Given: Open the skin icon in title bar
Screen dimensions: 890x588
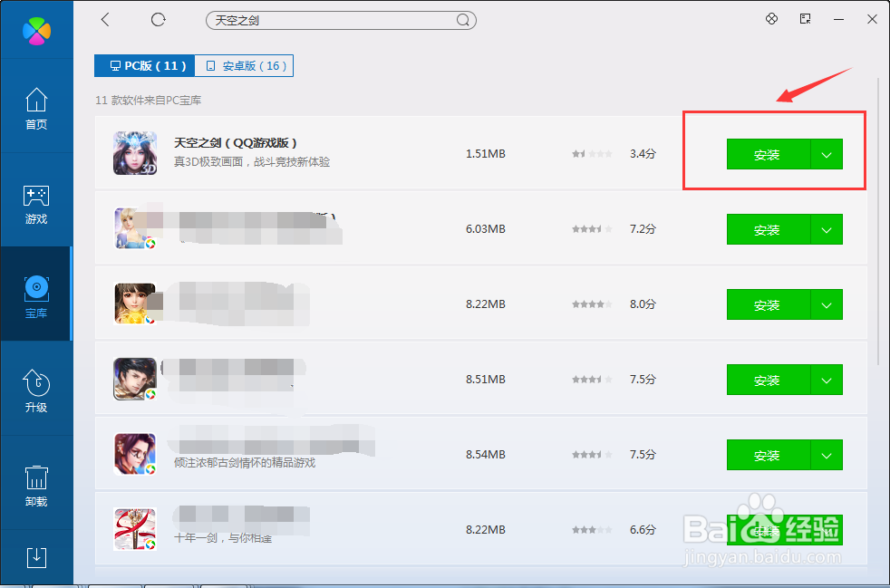Looking at the screenshot, I should [771, 19].
